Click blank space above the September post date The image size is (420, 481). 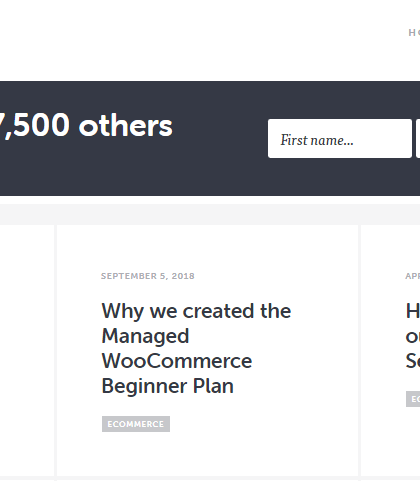[x=207, y=248]
